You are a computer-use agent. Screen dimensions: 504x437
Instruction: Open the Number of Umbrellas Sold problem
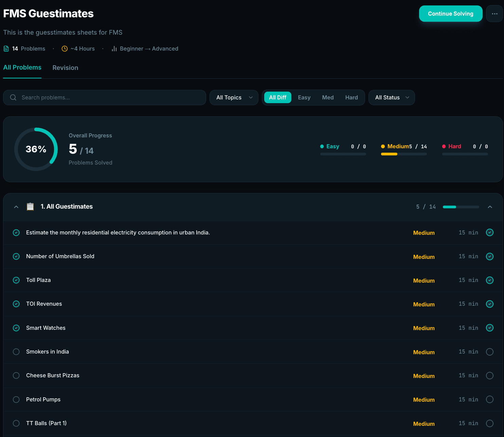[60, 256]
